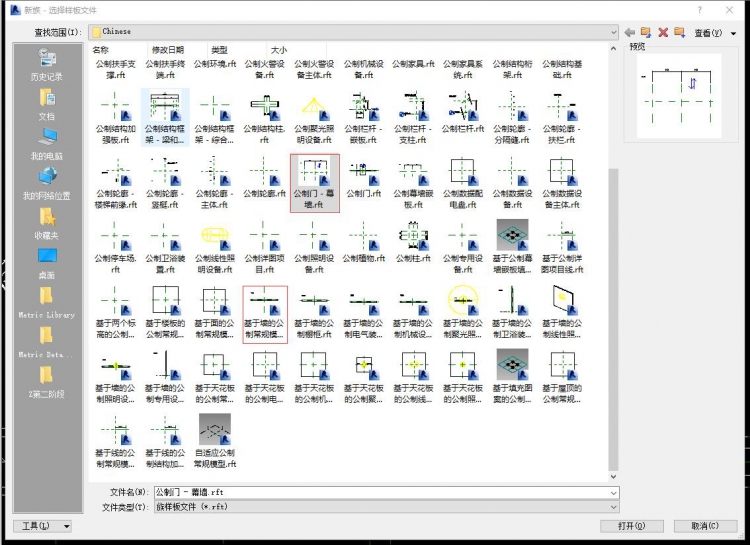Select the 基于墙的公制聚光照... template

[463, 313]
